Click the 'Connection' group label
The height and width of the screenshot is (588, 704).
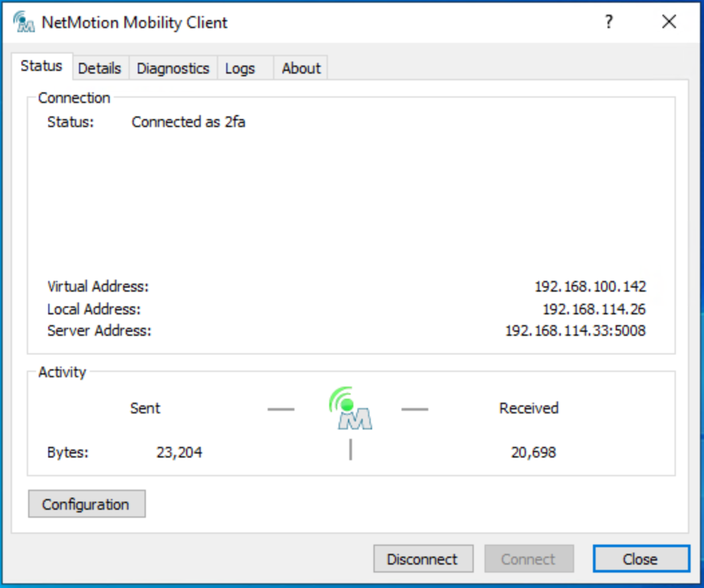74,98
